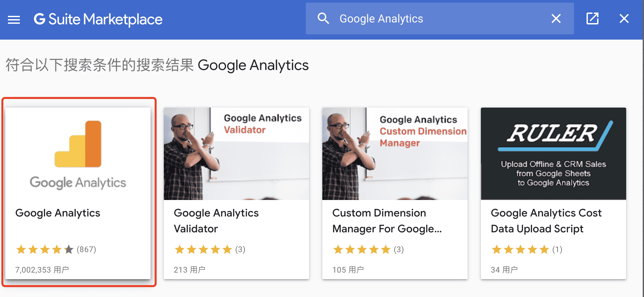Open the Google Analytics app title
Image resolution: width=644 pixels, height=297 pixels.
click(x=58, y=213)
